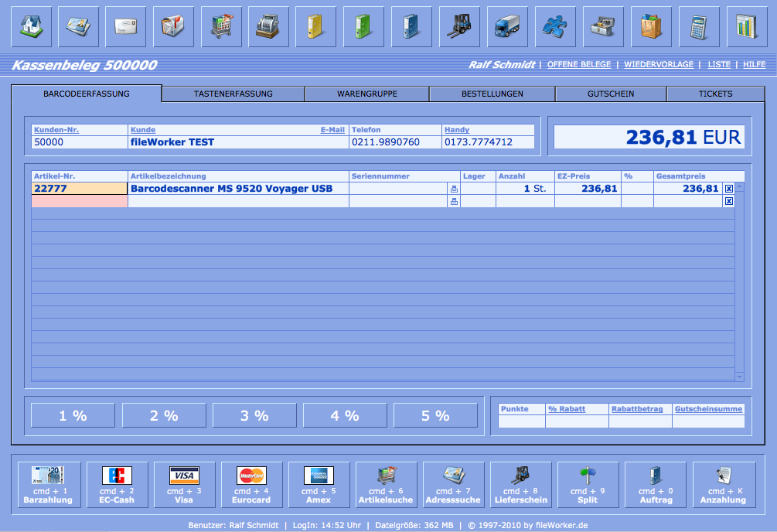777x532 pixels.
Task: Open the yellow binder folder icon
Action: pos(316,27)
